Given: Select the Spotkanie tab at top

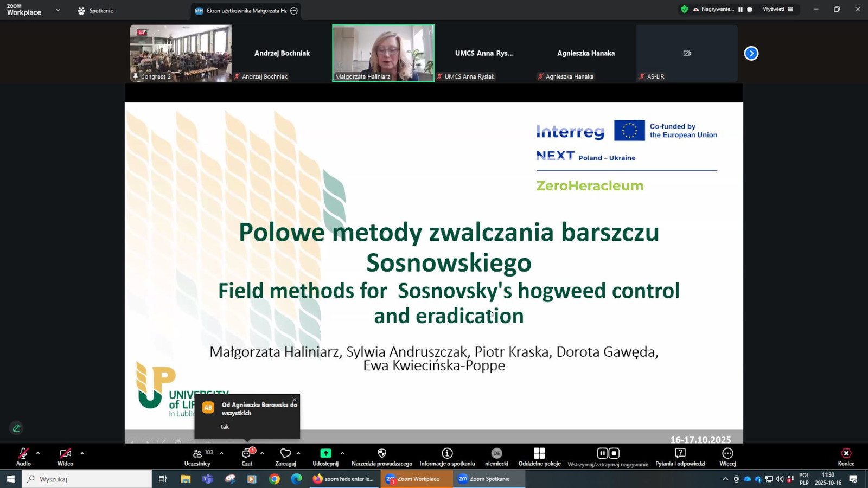Looking at the screenshot, I should 96,11.
